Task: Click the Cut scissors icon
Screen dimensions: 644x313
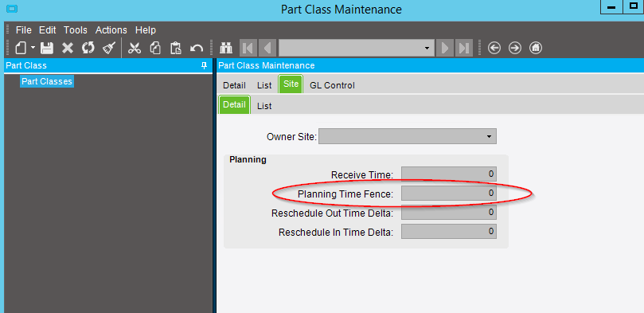Action: 135,48
